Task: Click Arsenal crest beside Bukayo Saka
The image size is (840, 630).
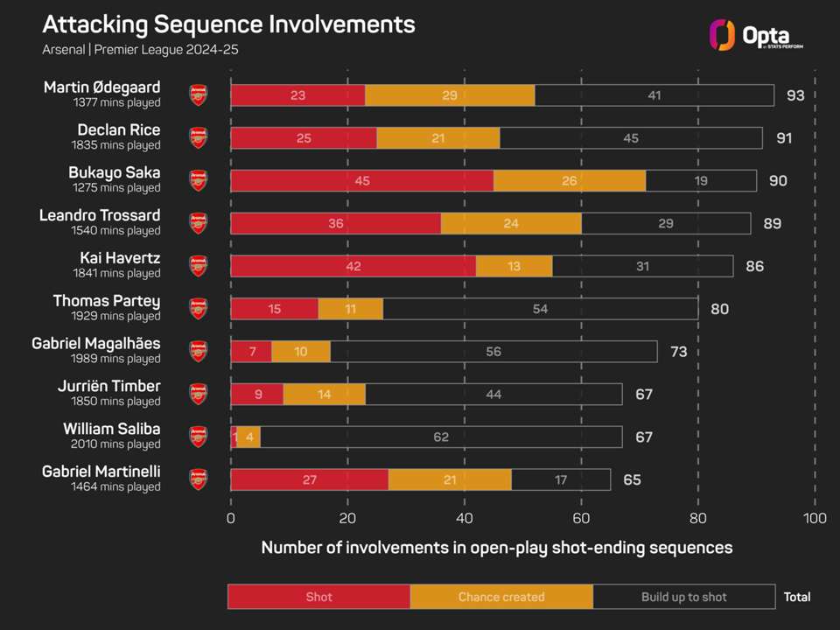Action: point(199,180)
